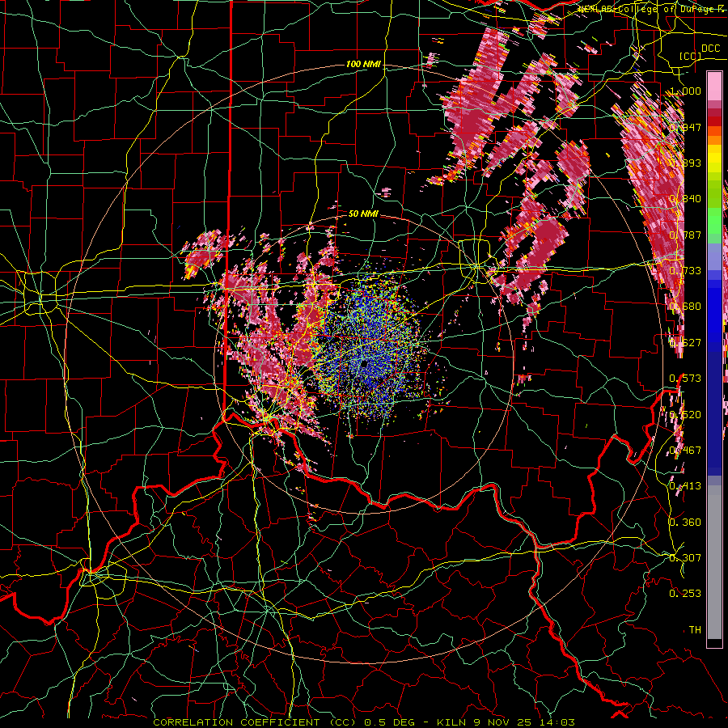The image size is (728, 728).
Task: Click the 0.680 value on the color scale
Action: (685, 307)
